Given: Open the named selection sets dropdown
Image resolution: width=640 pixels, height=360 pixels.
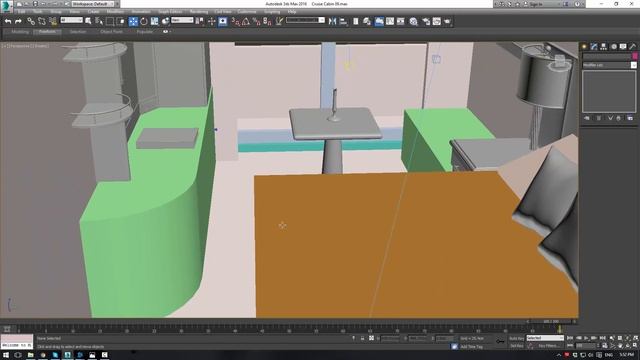Looking at the screenshot, I should (x=305, y=20).
